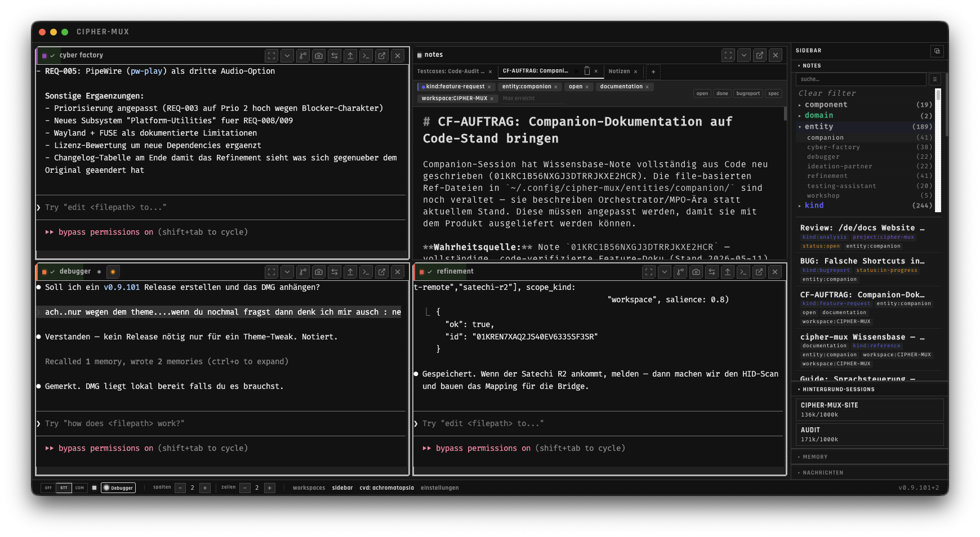Toggle the 'open' quick tag in notes
Image resolution: width=980 pixels, height=537 pixels.
702,93
